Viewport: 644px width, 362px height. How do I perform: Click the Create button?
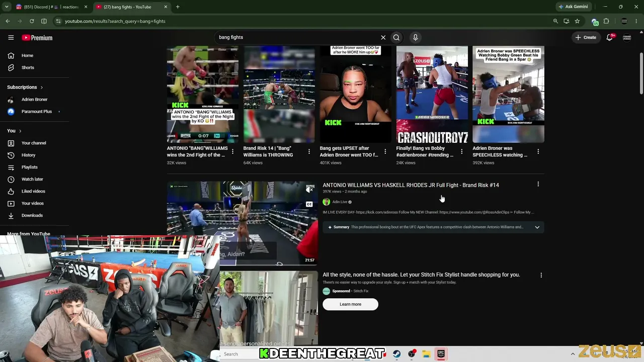click(x=586, y=37)
